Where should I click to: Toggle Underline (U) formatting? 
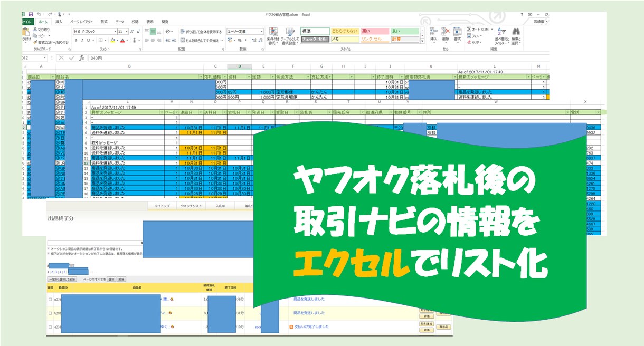88,40
